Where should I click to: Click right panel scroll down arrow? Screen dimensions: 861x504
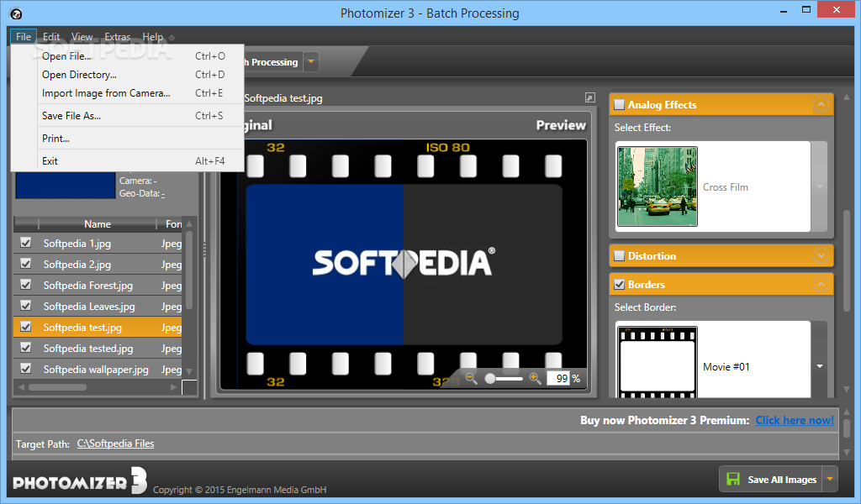coord(846,391)
